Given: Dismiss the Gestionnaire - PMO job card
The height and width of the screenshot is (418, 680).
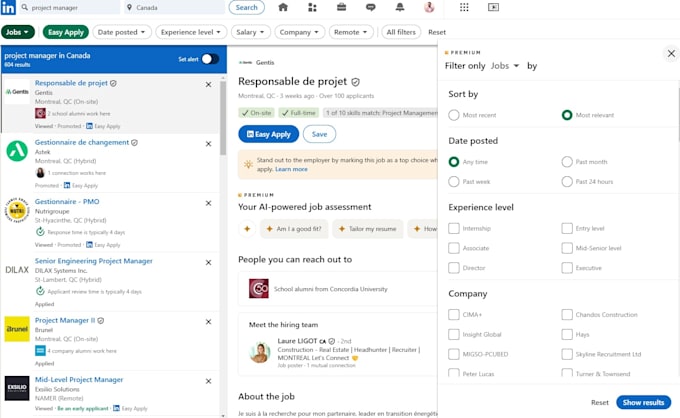Looking at the screenshot, I should tap(209, 203).
